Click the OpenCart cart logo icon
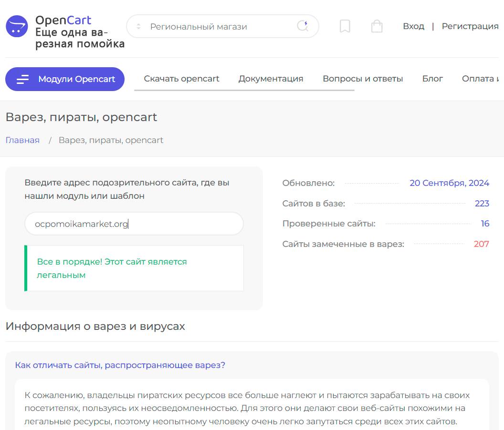Image resolution: width=504 pixels, height=430 pixels. pos(17,26)
